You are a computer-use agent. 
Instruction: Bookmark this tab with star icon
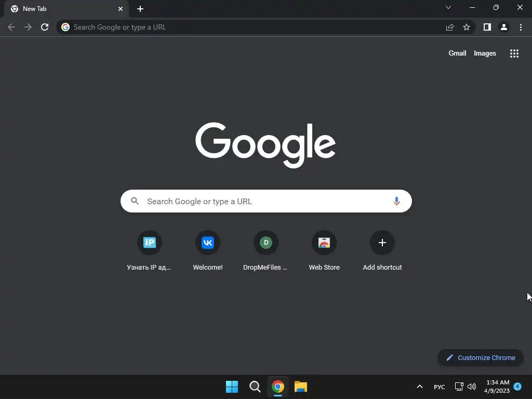(467, 27)
